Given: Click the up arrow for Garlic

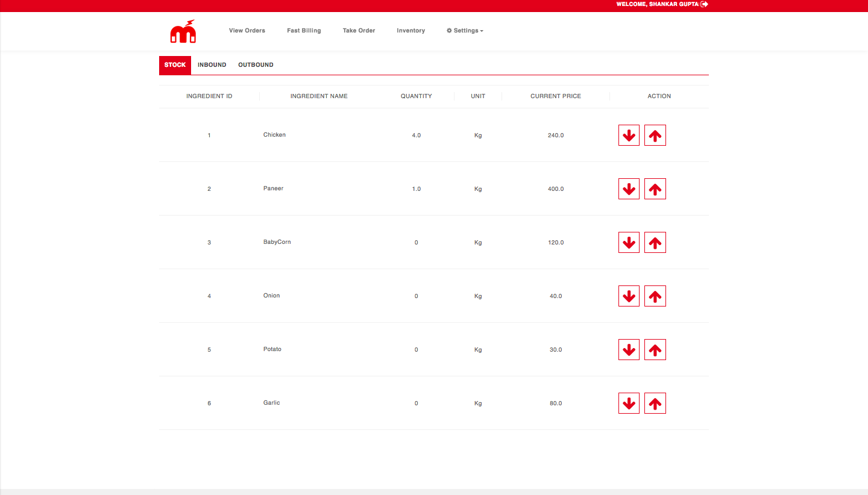Looking at the screenshot, I should (x=655, y=403).
